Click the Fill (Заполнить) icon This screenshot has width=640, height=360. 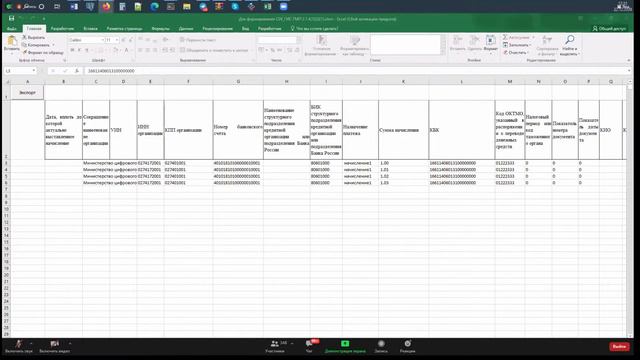(505, 45)
